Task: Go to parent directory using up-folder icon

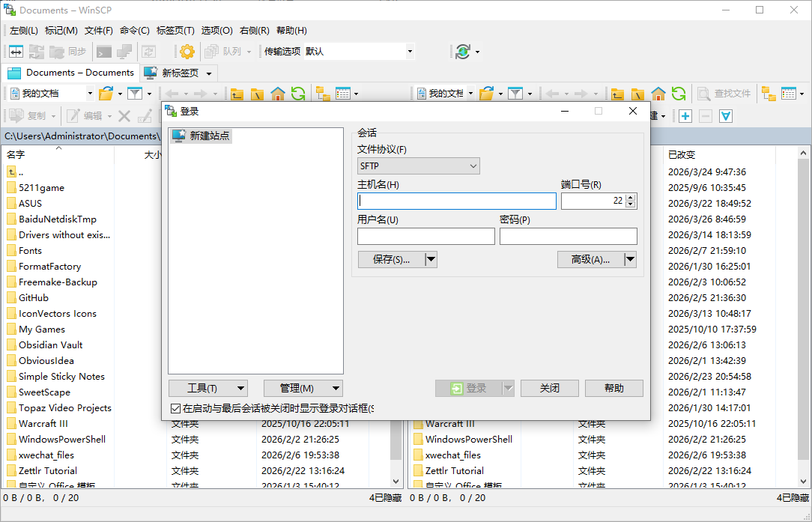Action: (x=237, y=93)
